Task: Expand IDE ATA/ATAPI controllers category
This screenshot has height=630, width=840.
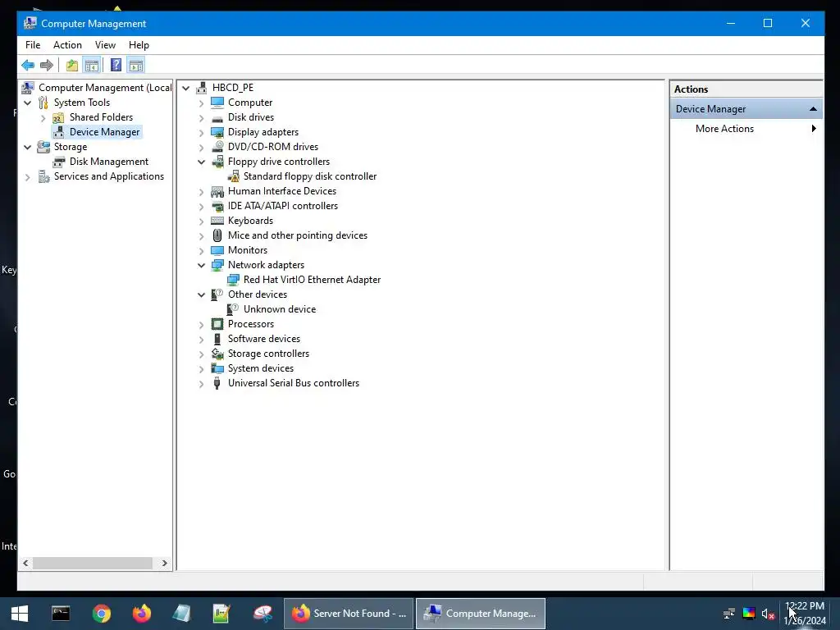Action: tap(202, 206)
